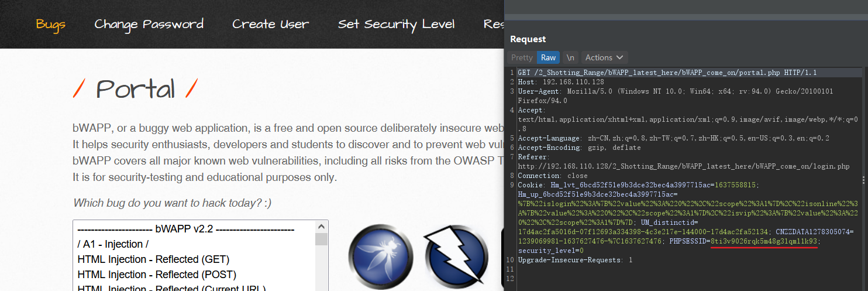Click the GET request line in editor
Viewport: 868px width, 291px height.
point(667,73)
